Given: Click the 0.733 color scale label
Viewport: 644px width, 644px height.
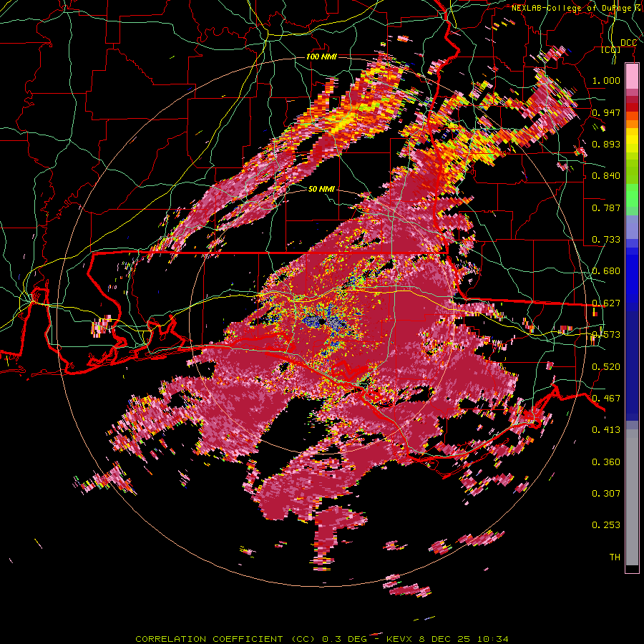Looking at the screenshot, I should click(606, 240).
